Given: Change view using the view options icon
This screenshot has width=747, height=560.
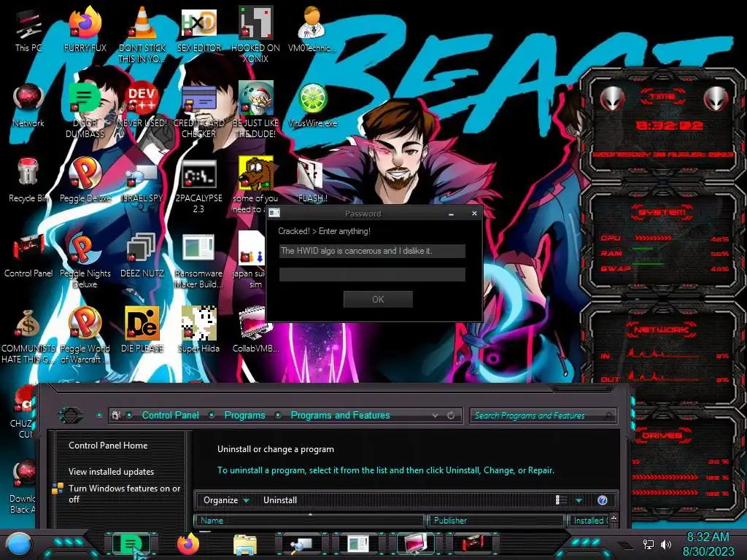Looking at the screenshot, I should pyautogui.click(x=561, y=500).
